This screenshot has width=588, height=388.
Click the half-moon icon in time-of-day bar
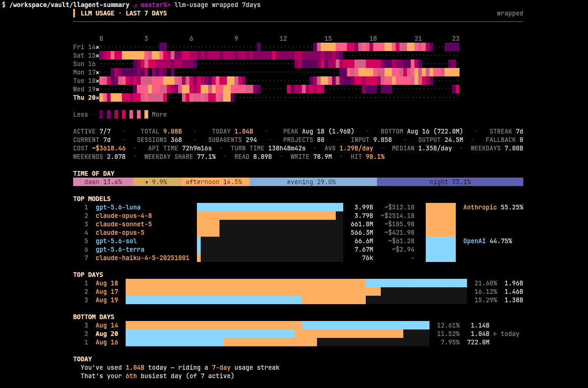[146, 182]
